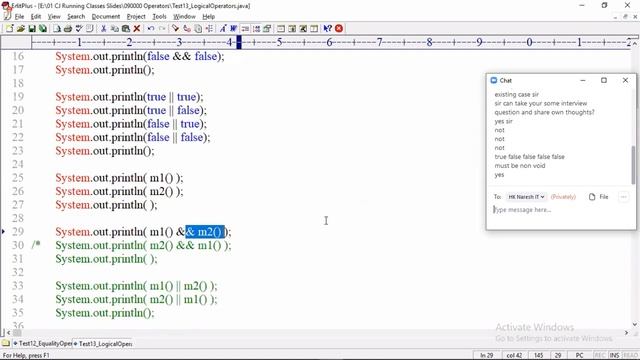Image resolution: width=640 pixels, height=360 pixels.
Task: Open the three-dots more options in Chat
Action: (x=623, y=197)
